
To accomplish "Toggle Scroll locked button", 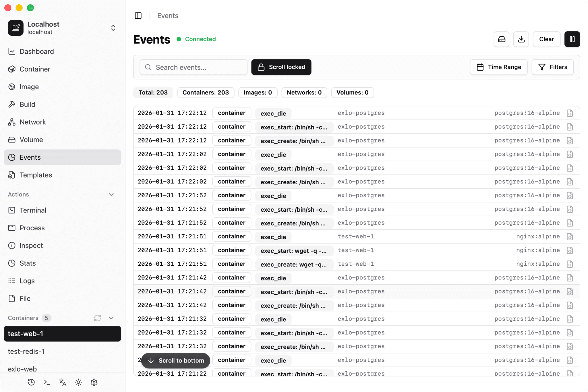I will tap(281, 67).
